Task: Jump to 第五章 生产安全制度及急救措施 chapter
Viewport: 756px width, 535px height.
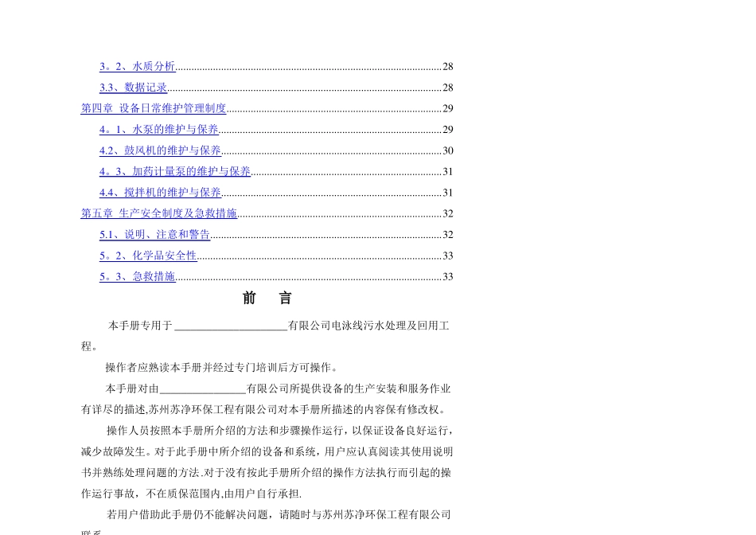Action: pos(159,213)
